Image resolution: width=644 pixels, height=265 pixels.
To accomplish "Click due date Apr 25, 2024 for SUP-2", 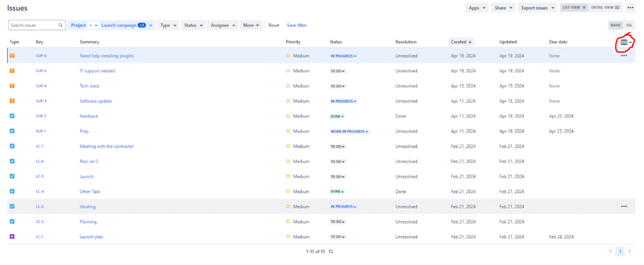I will [x=561, y=116].
